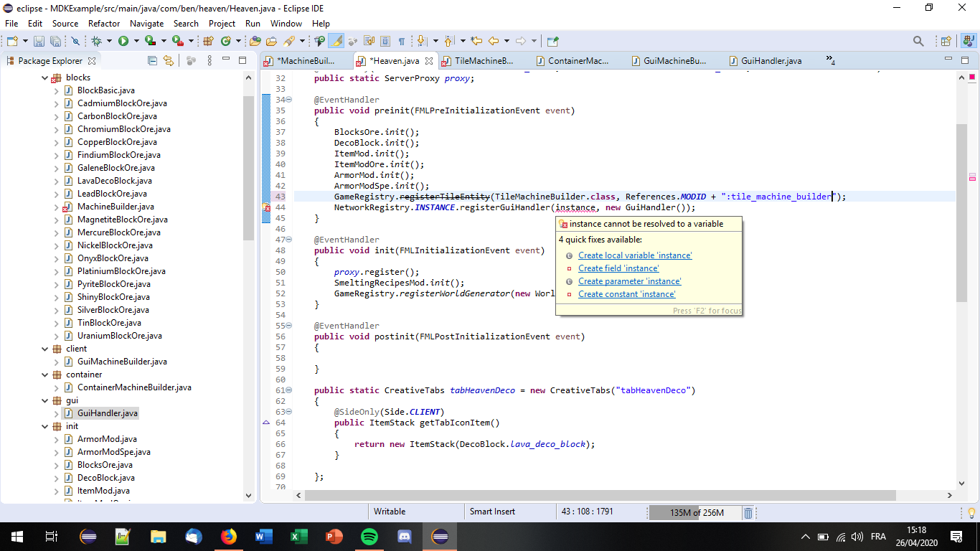Show hidden editor tabs overflow list
Viewport: 980px width, 551px height.
pos(830,61)
